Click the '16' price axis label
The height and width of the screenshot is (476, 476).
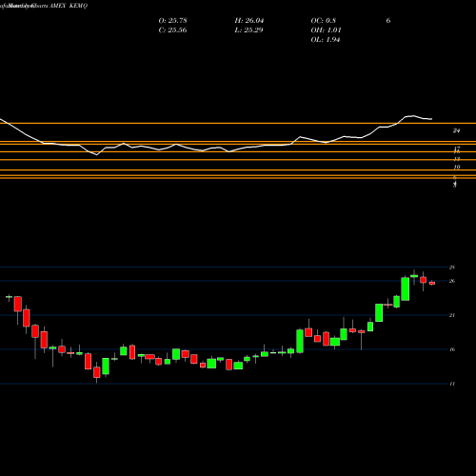(x=452, y=349)
